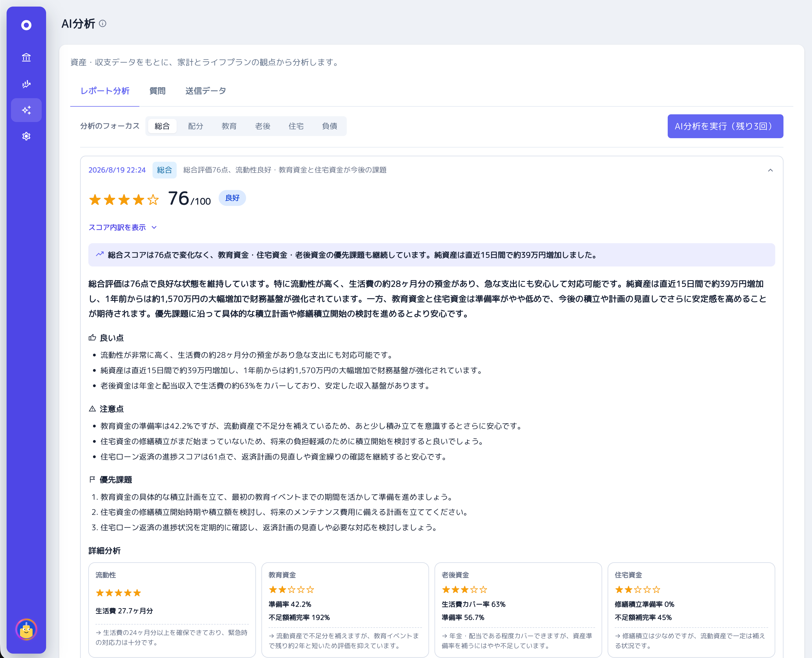This screenshot has height=658, width=812.
Task: Click 生活費 27.7ヶ月分 value
Action: point(124,611)
